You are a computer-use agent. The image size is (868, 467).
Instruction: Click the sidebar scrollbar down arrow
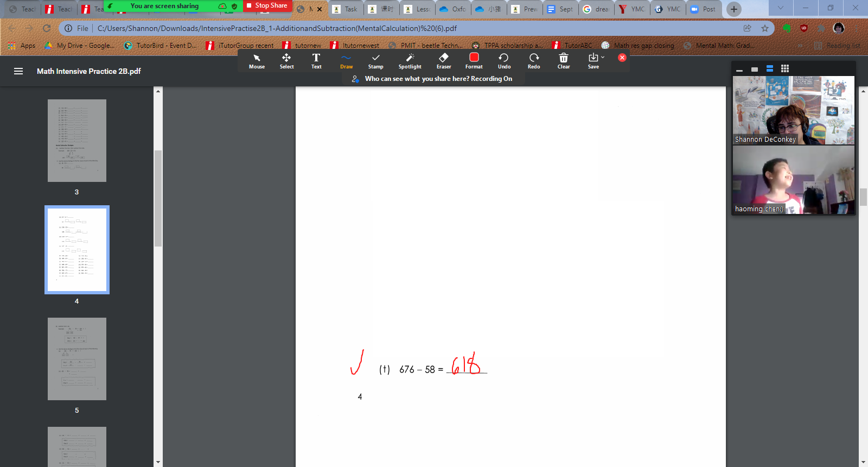[158, 463]
